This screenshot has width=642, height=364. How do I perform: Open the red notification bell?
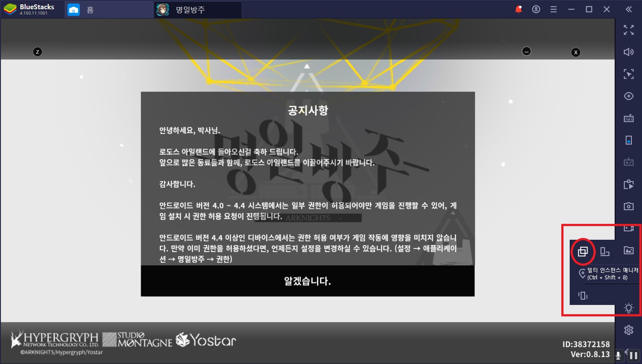tap(519, 9)
